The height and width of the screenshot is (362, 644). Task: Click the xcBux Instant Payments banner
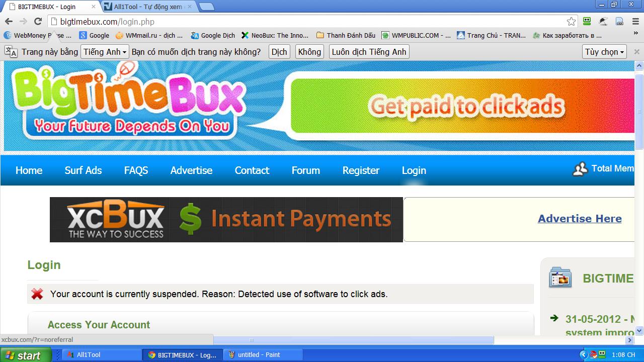click(x=226, y=220)
